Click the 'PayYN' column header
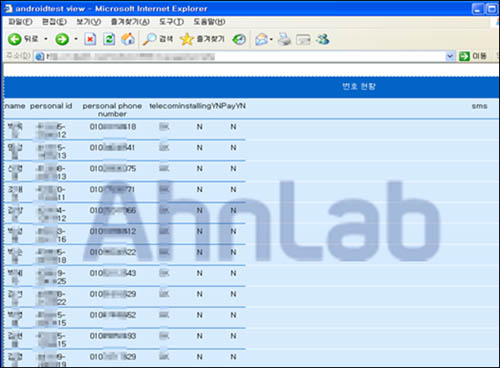Image resolution: width=500 pixels, height=368 pixels. coord(233,106)
